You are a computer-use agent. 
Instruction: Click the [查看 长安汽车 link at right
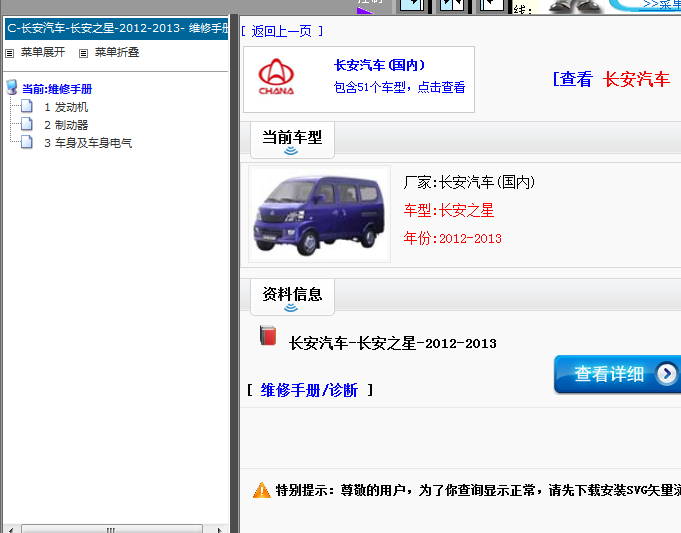click(x=612, y=79)
